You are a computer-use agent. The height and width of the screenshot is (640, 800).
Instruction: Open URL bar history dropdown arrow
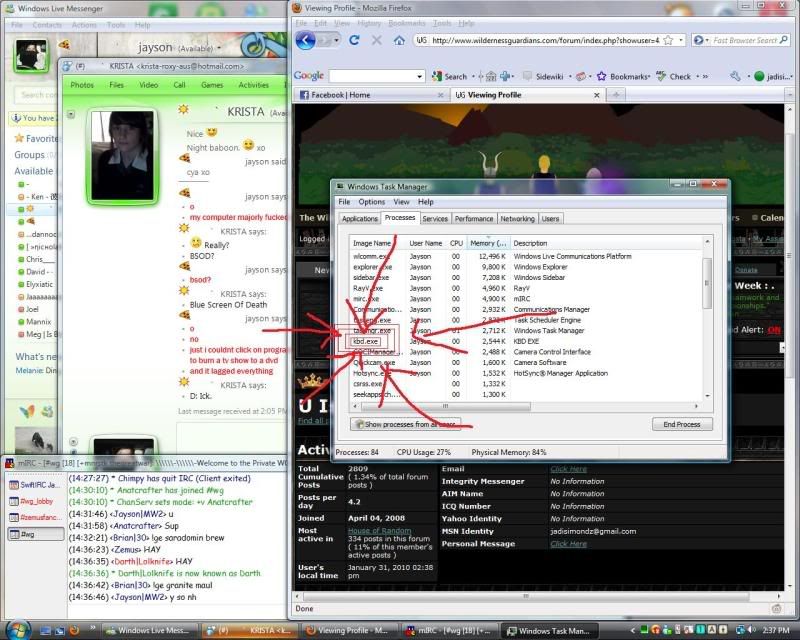coord(681,40)
